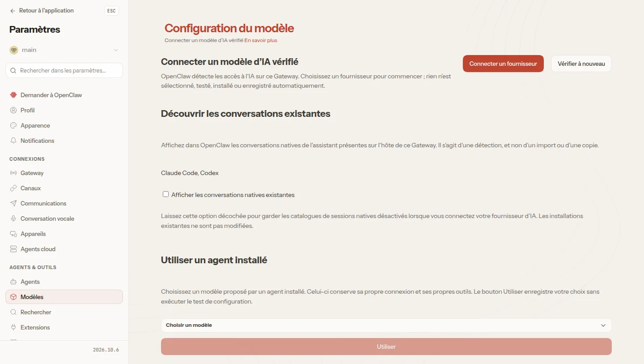Click the Connecter un fournisseur button

point(503,64)
